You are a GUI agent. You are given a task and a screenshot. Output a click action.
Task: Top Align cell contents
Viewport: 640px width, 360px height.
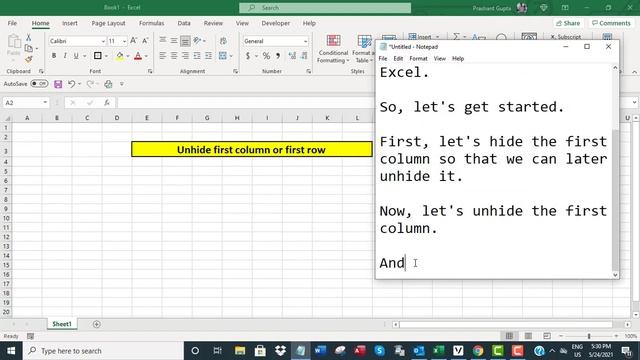point(163,40)
